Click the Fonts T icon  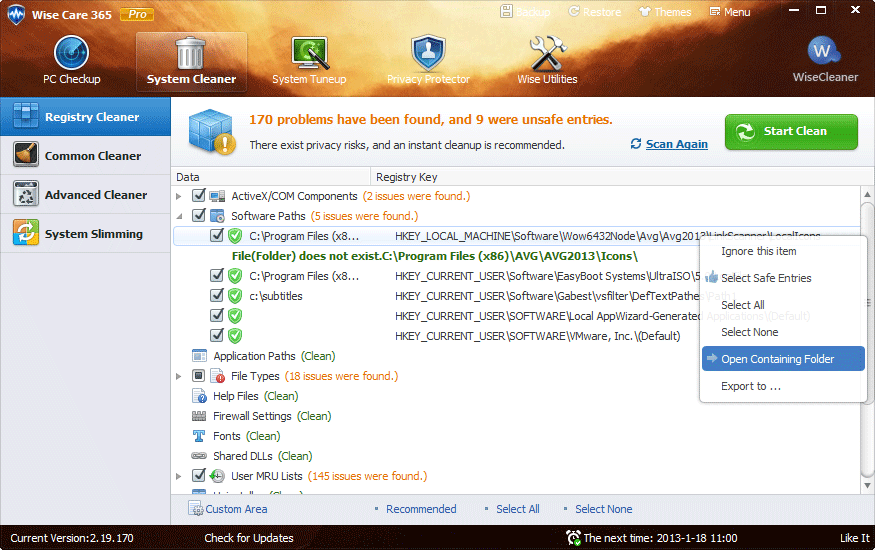point(199,436)
